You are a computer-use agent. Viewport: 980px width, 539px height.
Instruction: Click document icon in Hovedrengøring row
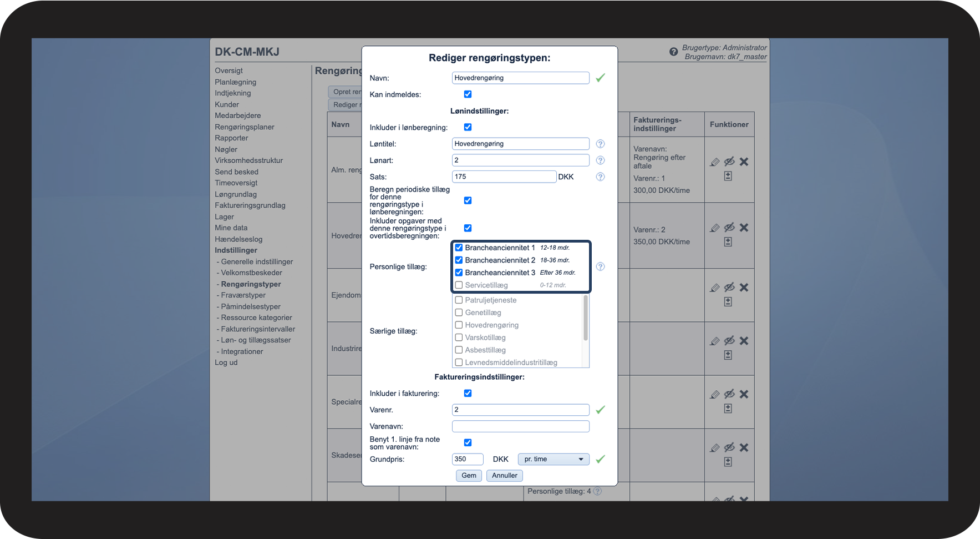point(728,242)
